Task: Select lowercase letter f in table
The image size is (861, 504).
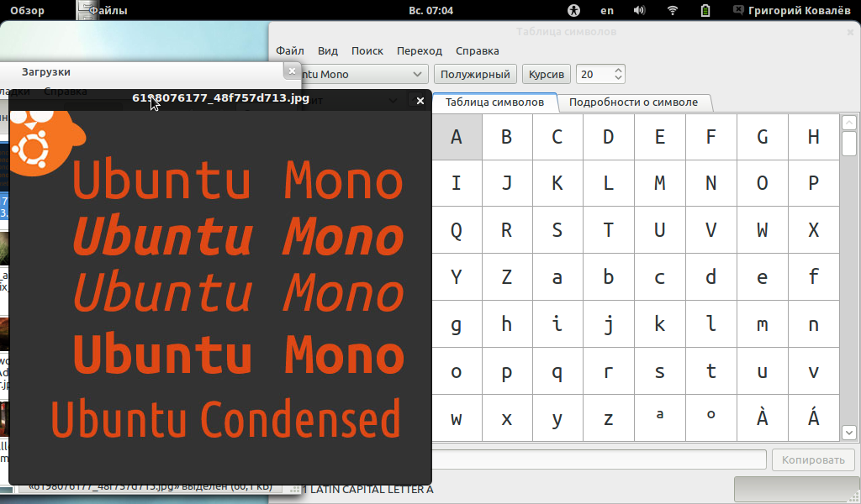Action: (x=814, y=277)
